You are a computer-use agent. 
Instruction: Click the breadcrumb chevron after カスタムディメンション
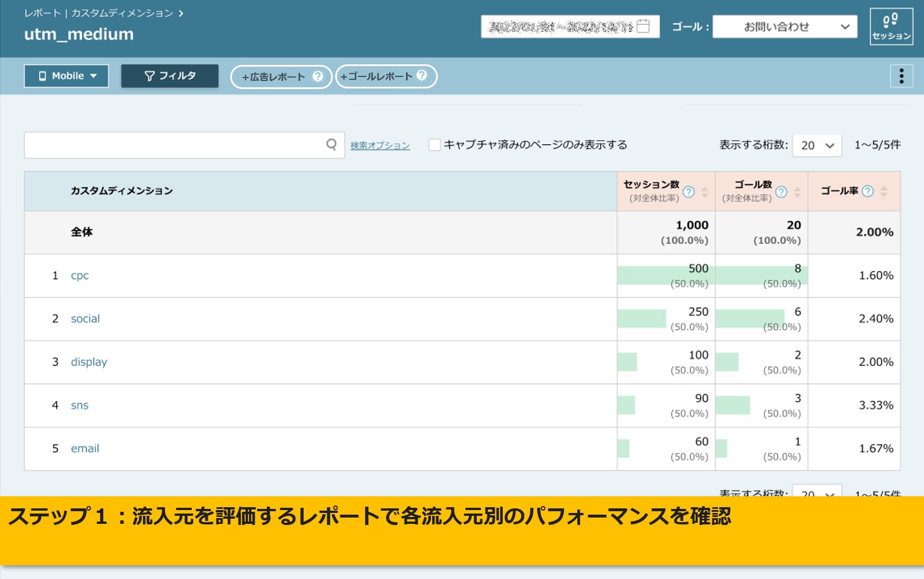[x=181, y=13]
